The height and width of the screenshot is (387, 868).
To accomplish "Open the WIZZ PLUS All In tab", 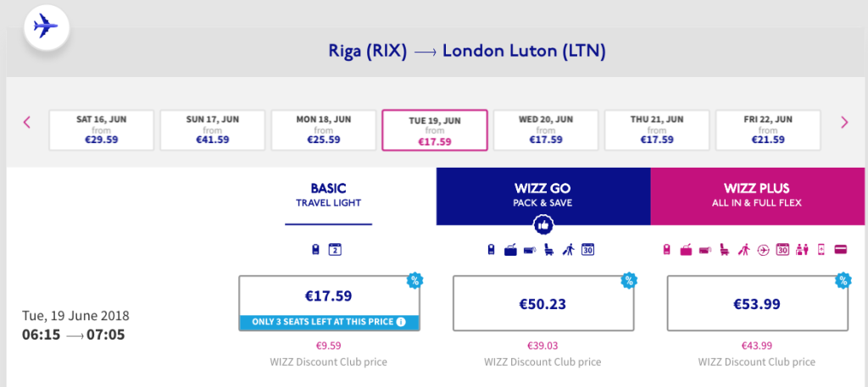I will pos(758,196).
